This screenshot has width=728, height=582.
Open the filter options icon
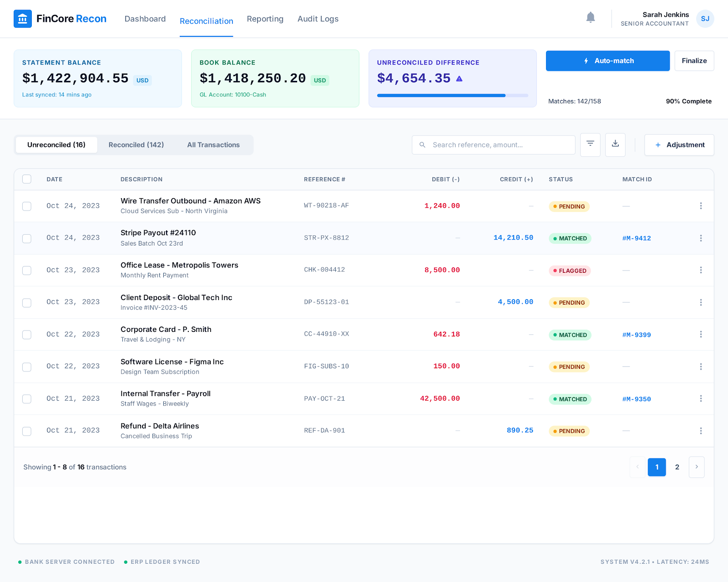(590, 145)
